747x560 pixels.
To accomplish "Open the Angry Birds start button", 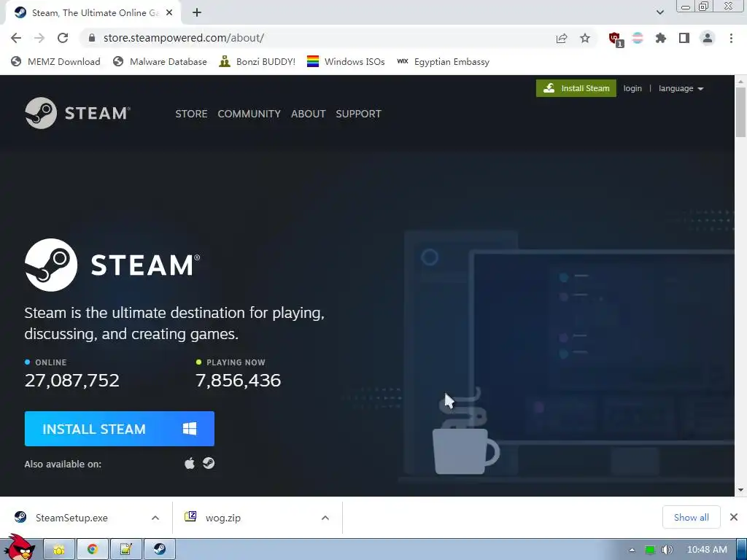I will pos(19,548).
